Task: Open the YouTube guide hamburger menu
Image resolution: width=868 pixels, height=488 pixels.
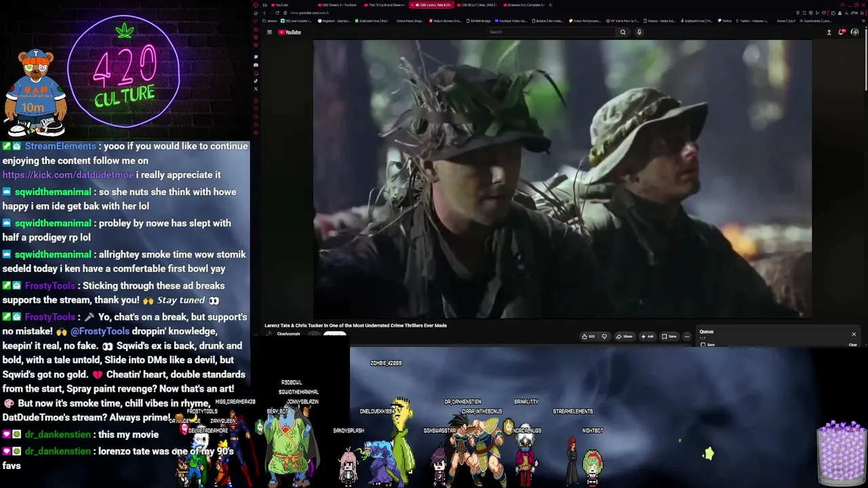Action: click(269, 32)
